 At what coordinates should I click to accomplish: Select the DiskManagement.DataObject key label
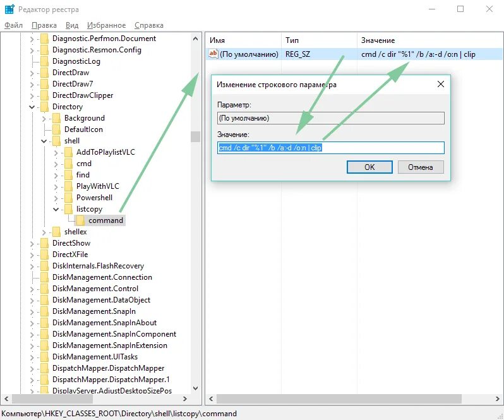coord(101,300)
